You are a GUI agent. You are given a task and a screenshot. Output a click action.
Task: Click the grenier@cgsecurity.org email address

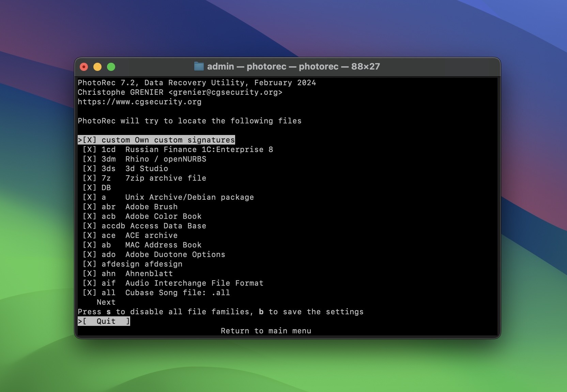pyautogui.click(x=226, y=92)
